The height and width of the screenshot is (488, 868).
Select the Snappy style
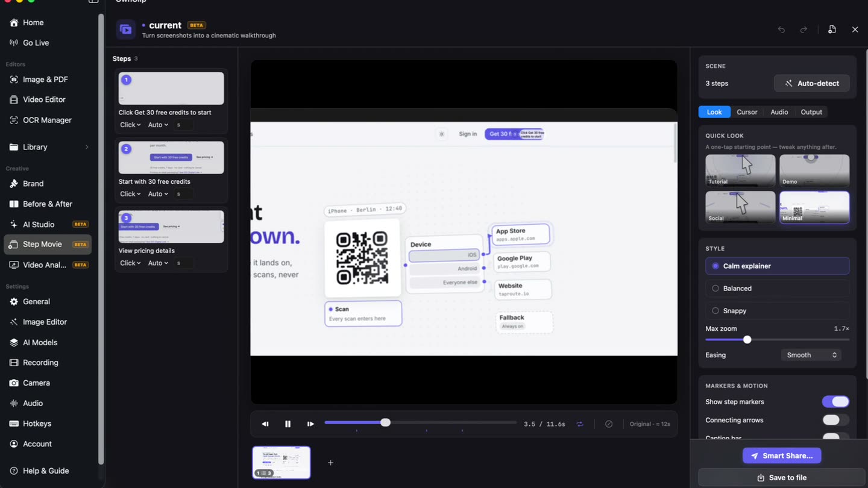tap(778, 311)
